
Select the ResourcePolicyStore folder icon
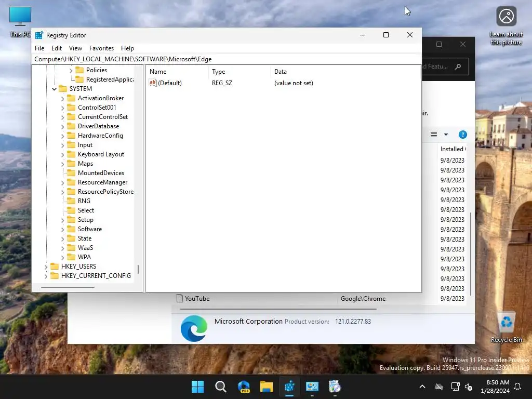[x=71, y=191]
